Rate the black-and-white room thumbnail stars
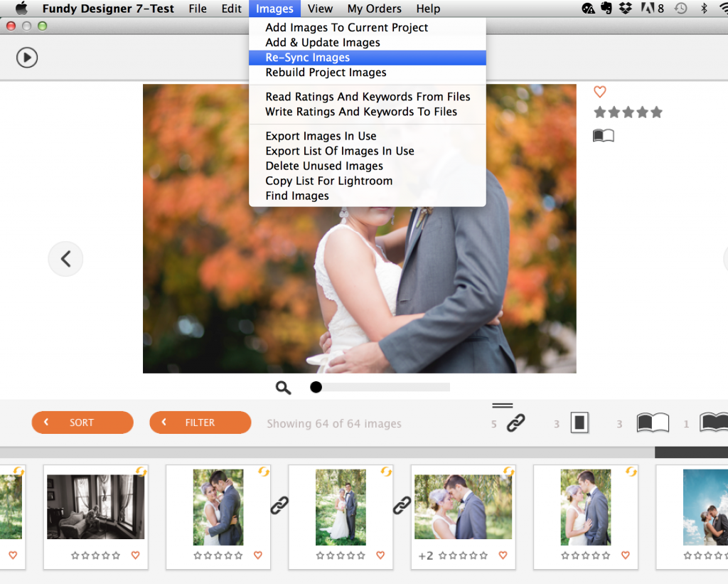Viewport: 728px width, 584px height. (x=95, y=556)
